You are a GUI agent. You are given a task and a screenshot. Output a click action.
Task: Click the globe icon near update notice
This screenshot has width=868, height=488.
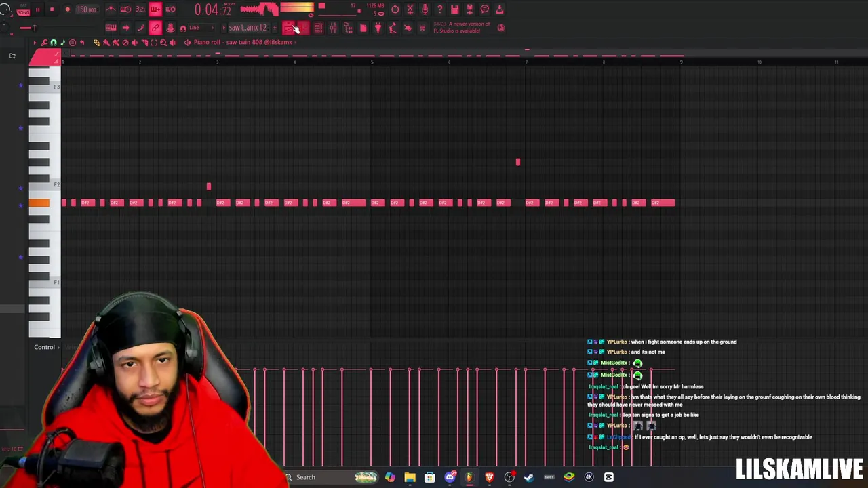coord(500,28)
